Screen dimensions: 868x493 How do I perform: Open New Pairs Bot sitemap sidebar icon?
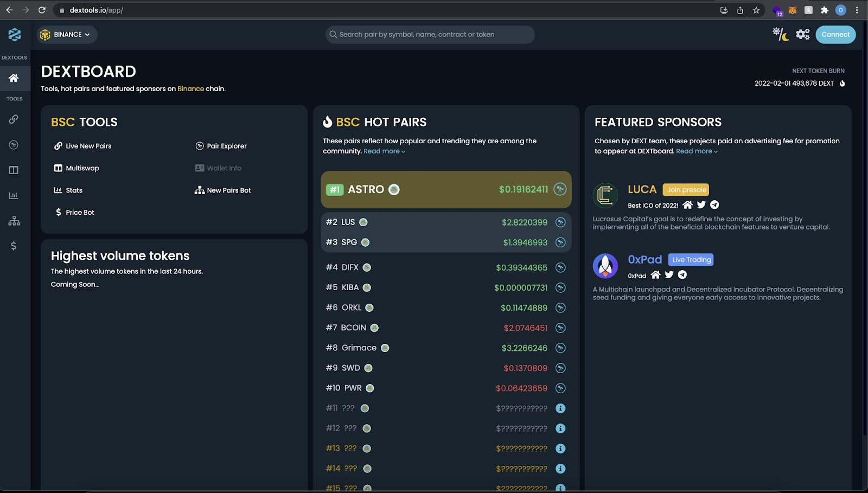point(14,221)
